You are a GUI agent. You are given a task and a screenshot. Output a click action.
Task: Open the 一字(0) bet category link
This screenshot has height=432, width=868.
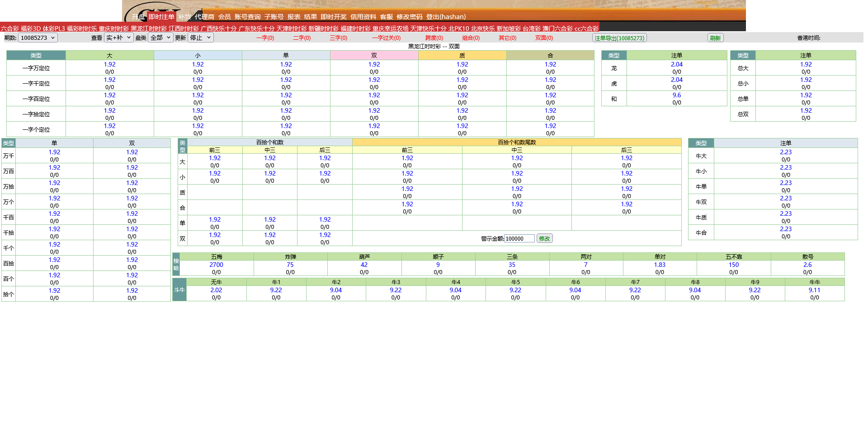click(x=265, y=38)
